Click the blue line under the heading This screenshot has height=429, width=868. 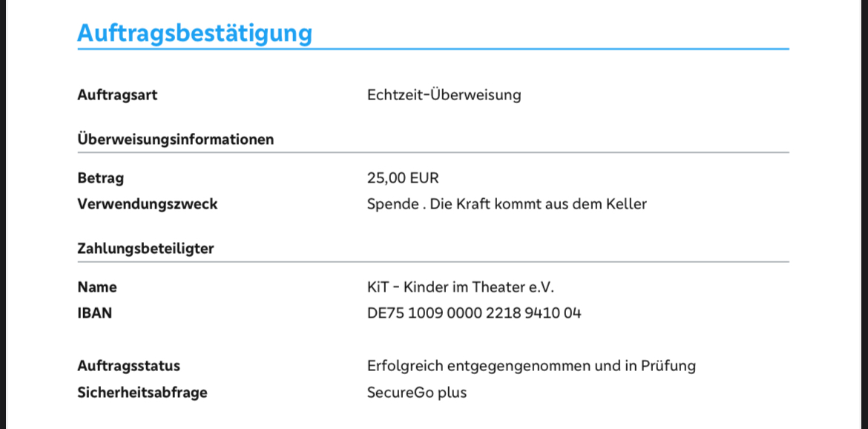[x=433, y=49]
